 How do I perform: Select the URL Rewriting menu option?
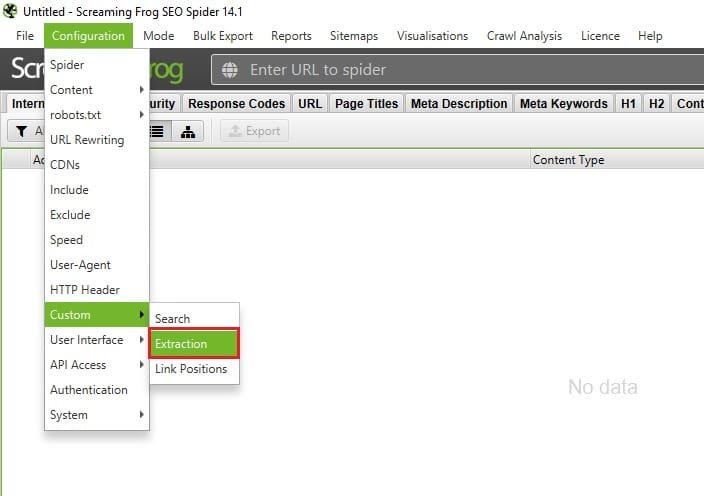click(87, 140)
